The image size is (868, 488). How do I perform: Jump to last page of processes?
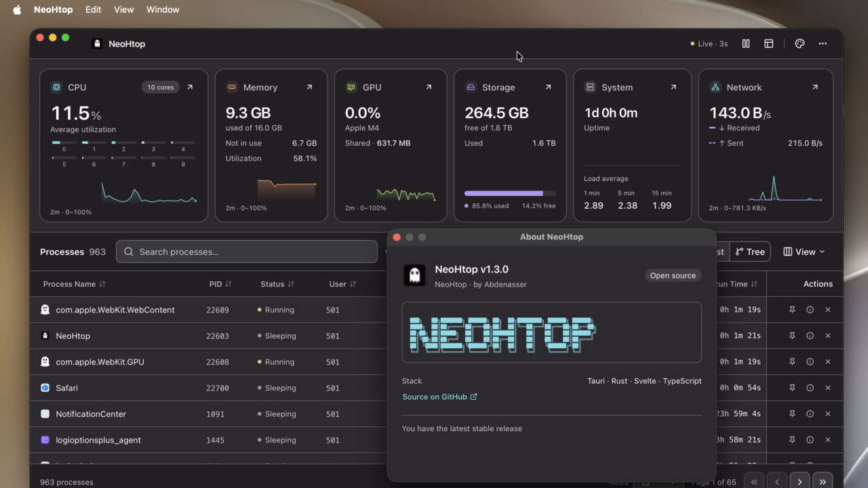(x=823, y=482)
